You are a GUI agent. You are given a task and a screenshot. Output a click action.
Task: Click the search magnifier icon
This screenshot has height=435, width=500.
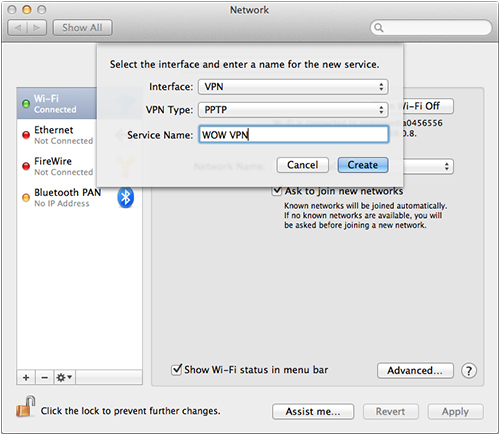point(379,27)
